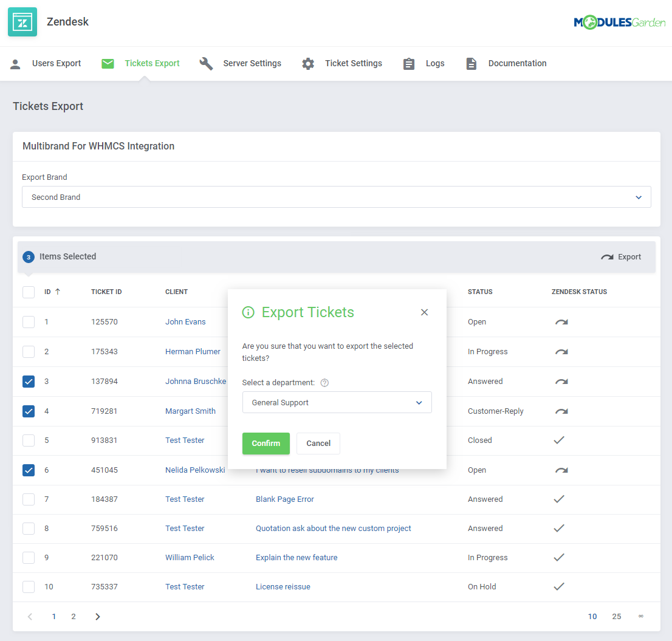Click the Ticket Settings gear icon
Viewport: 672px width, 641px height.
[x=308, y=63]
